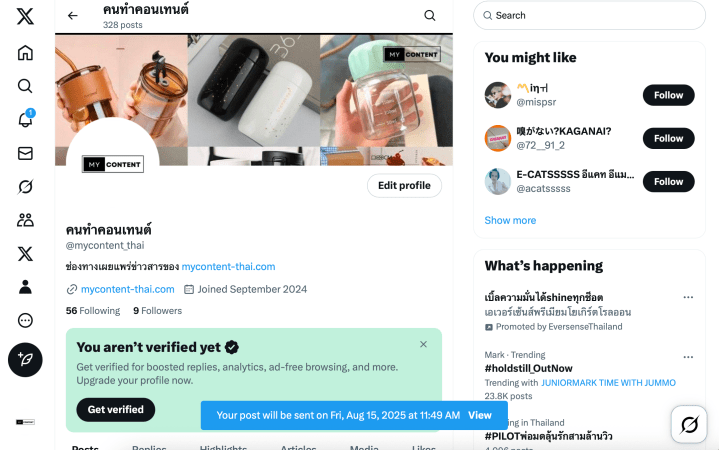719x450 pixels.
Task: Open Communities people icon in sidebar
Action: click(x=25, y=220)
